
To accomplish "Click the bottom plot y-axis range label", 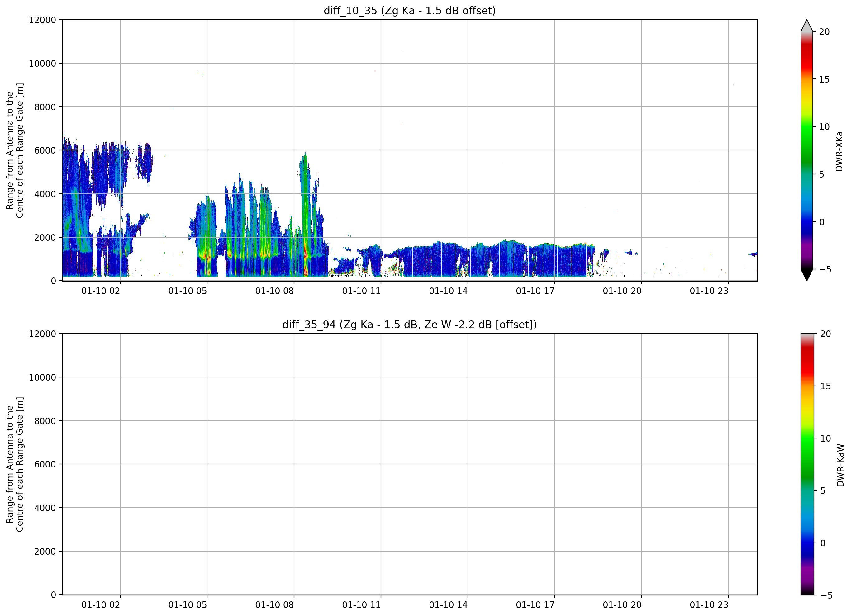I will pos(15,464).
